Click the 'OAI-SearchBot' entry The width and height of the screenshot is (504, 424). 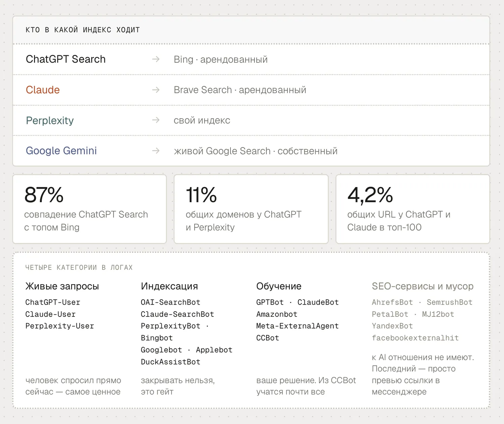(x=171, y=302)
